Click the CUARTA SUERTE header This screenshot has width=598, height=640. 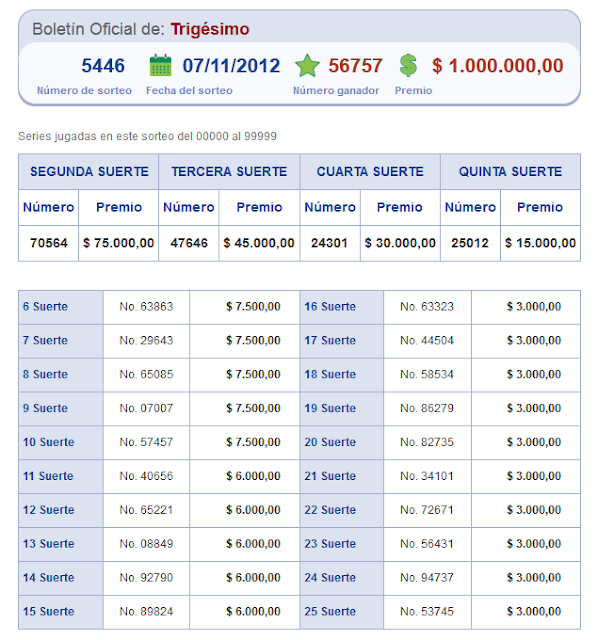[370, 171]
